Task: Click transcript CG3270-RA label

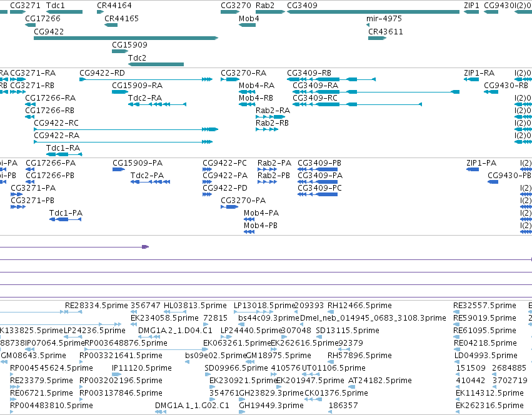Action: click(244, 73)
